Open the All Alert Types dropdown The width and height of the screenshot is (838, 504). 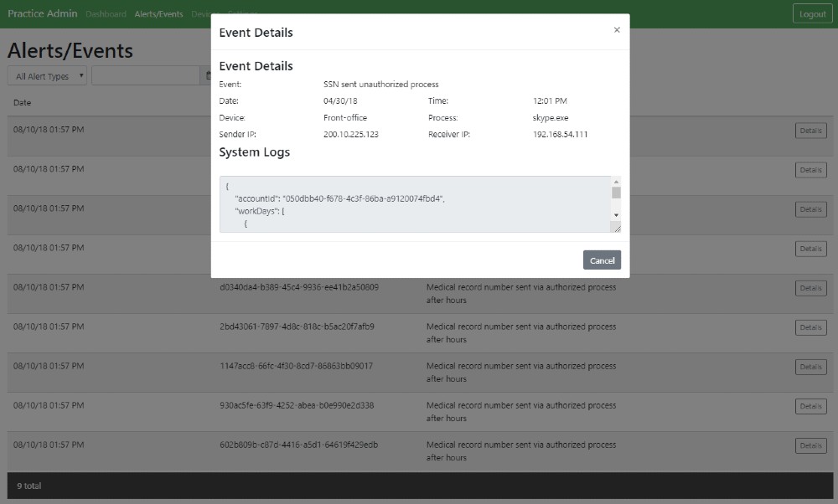pyautogui.click(x=46, y=75)
